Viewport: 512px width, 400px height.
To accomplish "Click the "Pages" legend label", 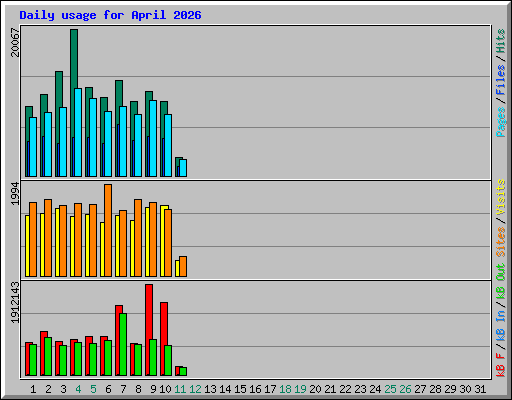I will (x=501, y=122).
